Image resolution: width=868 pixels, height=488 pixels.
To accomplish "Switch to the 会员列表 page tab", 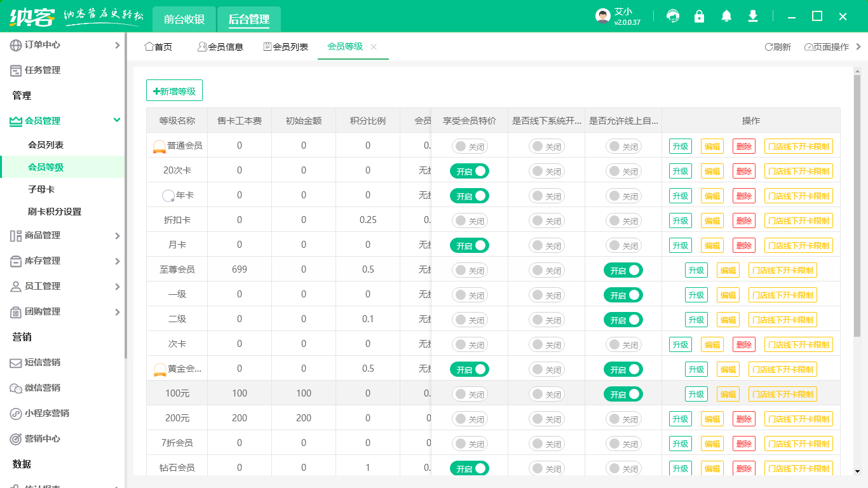I will pos(285,47).
